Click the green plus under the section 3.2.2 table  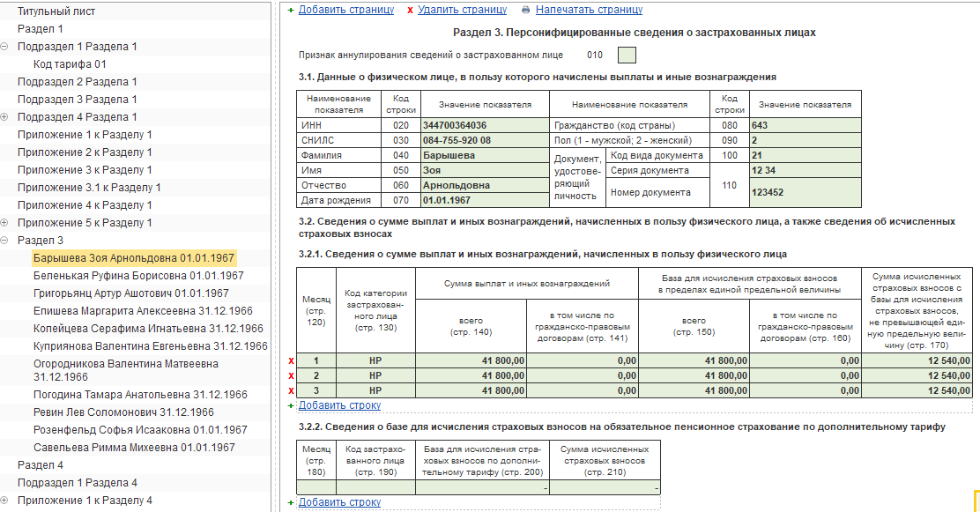coord(291,502)
